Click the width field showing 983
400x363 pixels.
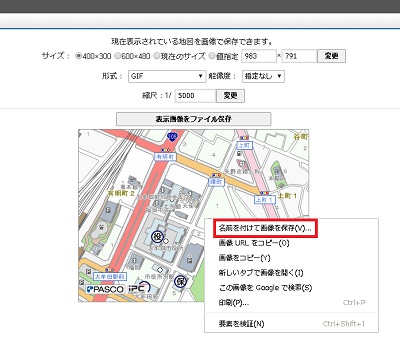point(259,56)
